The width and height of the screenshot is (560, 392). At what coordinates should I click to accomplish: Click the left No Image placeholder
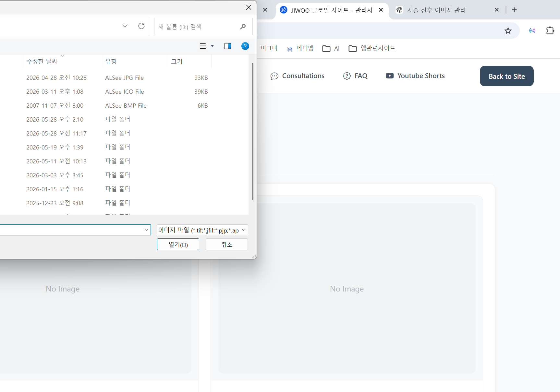tap(63, 289)
